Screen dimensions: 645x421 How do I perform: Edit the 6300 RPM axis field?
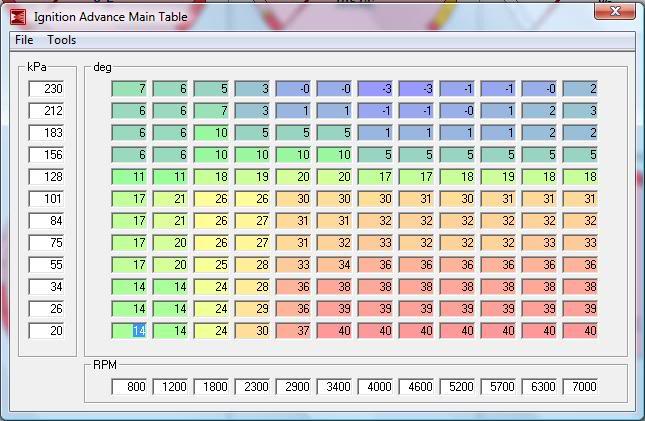click(x=539, y=386)
